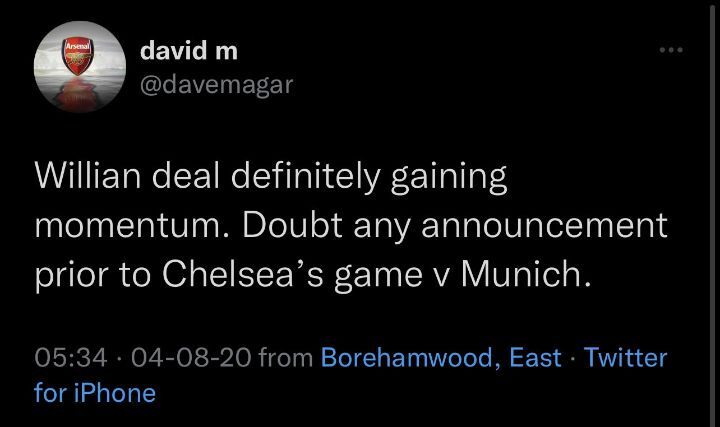Click the word Twitter in the source label
720x427 pixels.
625,357
